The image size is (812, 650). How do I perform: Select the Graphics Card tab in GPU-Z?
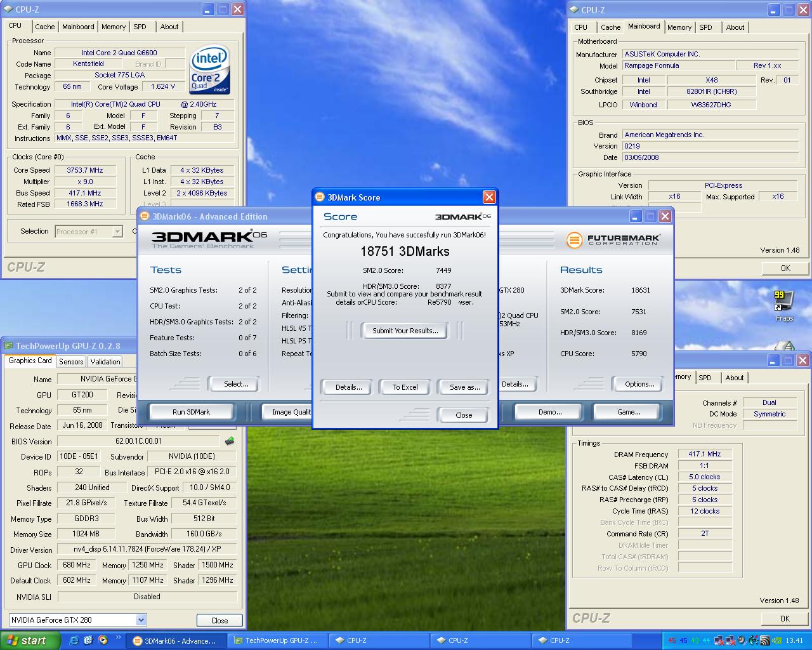coord(30,361)
